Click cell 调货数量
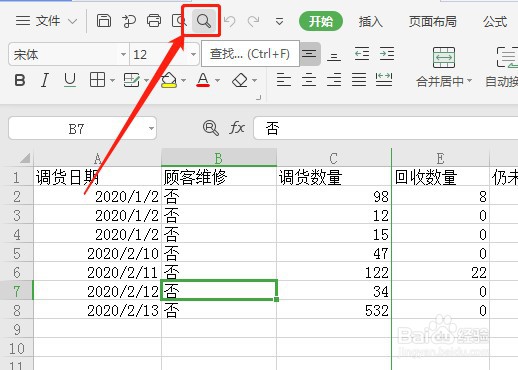The height and width of the screenshot is (370, 518). pyautogui.click(x=334, y=177)
